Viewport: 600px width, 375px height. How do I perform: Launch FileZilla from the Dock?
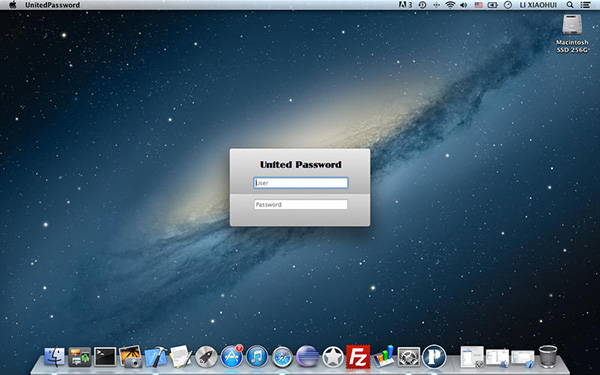click(358, 357)
